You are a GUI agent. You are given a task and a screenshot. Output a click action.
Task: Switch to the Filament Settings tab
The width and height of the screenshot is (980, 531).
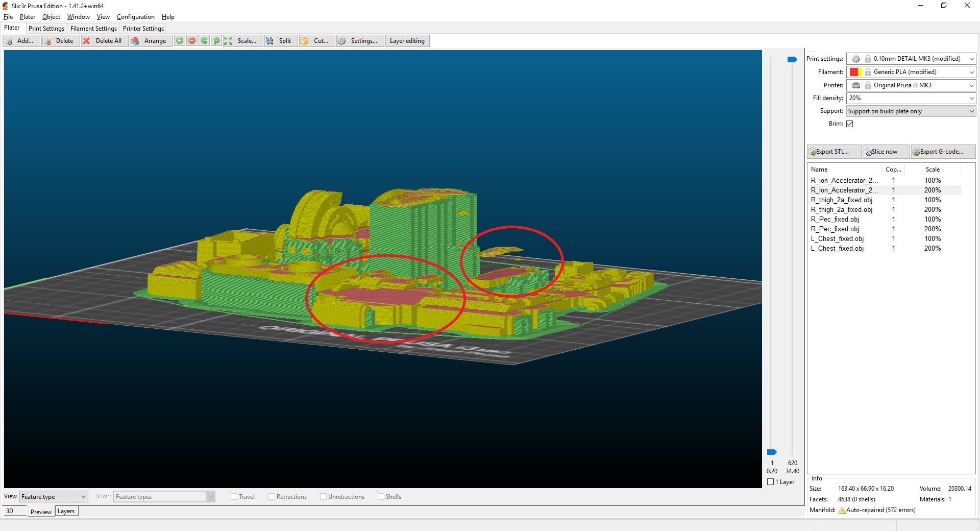click(93, 29)
